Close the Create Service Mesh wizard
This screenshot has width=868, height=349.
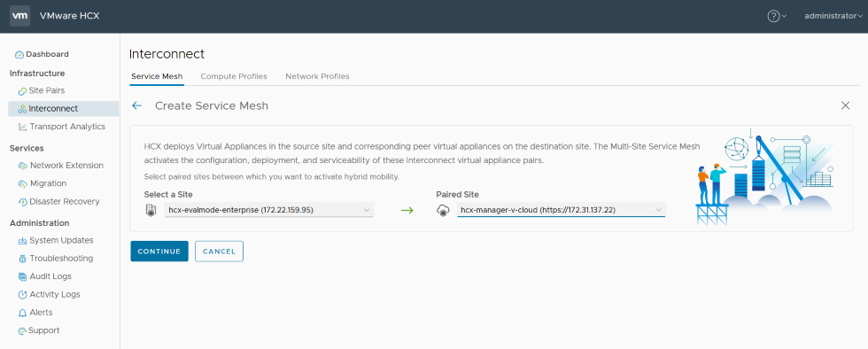(845, 105)
